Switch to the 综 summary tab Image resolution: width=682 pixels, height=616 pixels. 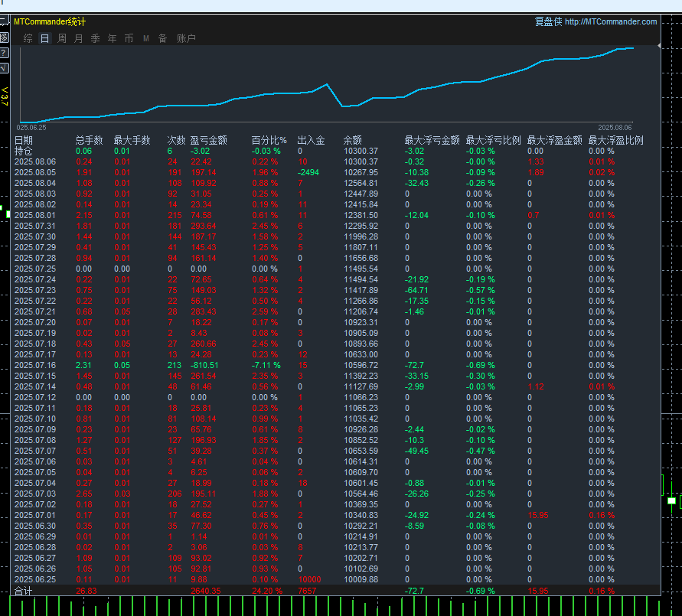[28, 38]
